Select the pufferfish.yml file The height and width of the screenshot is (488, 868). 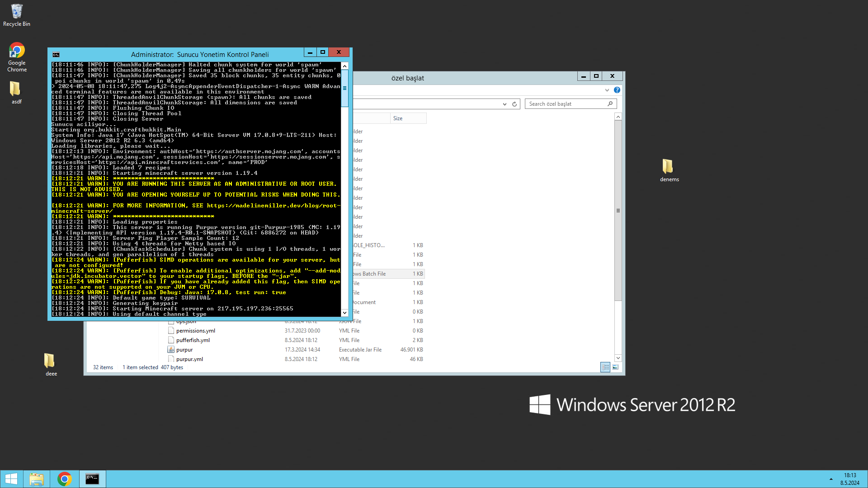[193, 340]
